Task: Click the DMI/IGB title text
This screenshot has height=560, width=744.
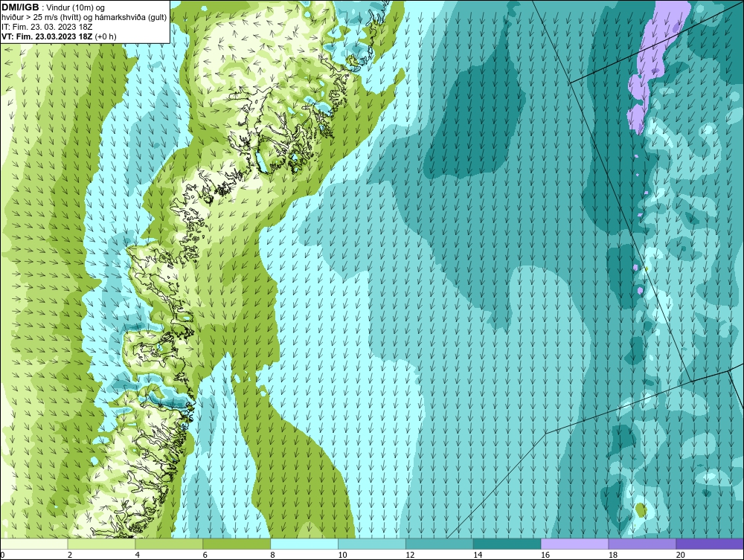Action: coord(20,7)
